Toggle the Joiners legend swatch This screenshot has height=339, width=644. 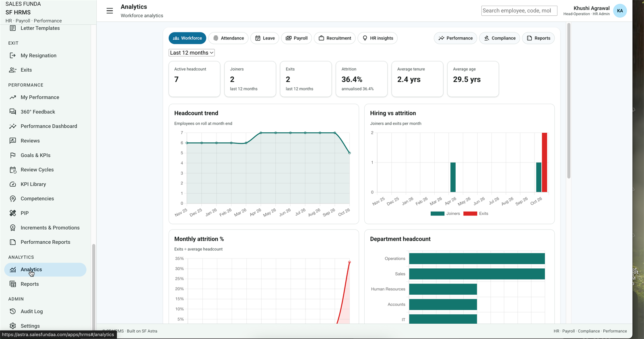coord(438,214)
